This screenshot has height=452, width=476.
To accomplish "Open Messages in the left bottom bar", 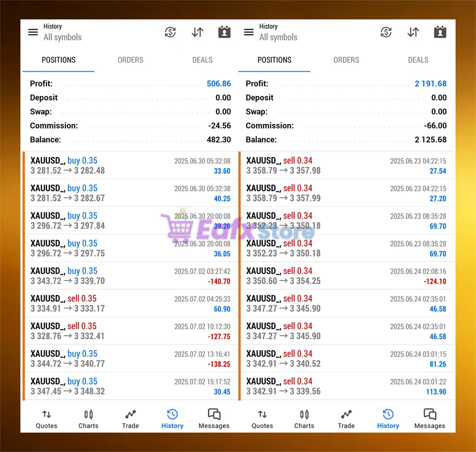I will point(214,419).
